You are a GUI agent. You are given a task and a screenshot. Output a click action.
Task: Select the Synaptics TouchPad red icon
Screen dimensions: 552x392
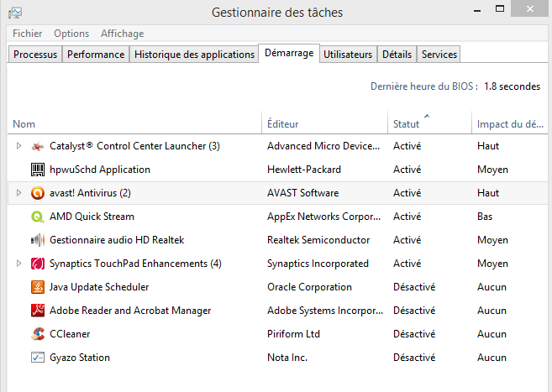click(x=37, y=264)
